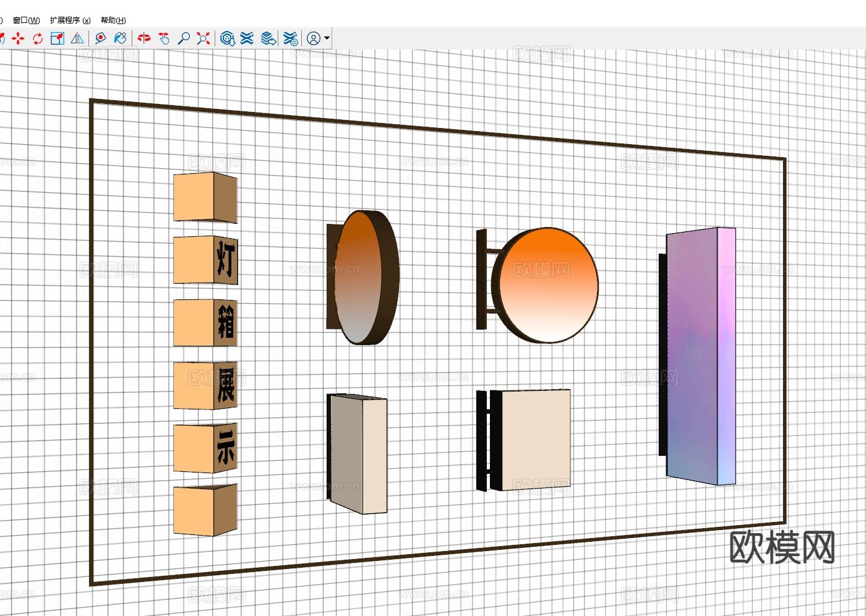Pick the Flip mirror tool
Image resolution: width=866 pixels, height=616 pixels.
(x=77, y=39)
